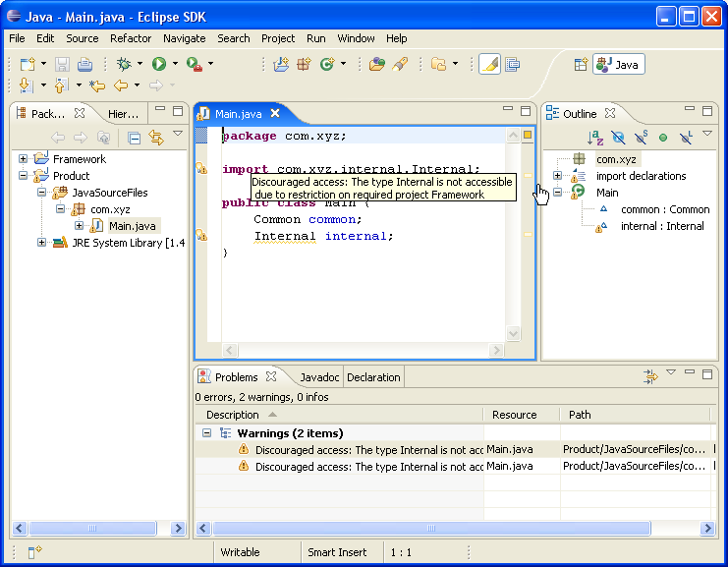Toggle Link with Editor in Package Explorer
Screen dimensions: 728x567
click(155, 138)
